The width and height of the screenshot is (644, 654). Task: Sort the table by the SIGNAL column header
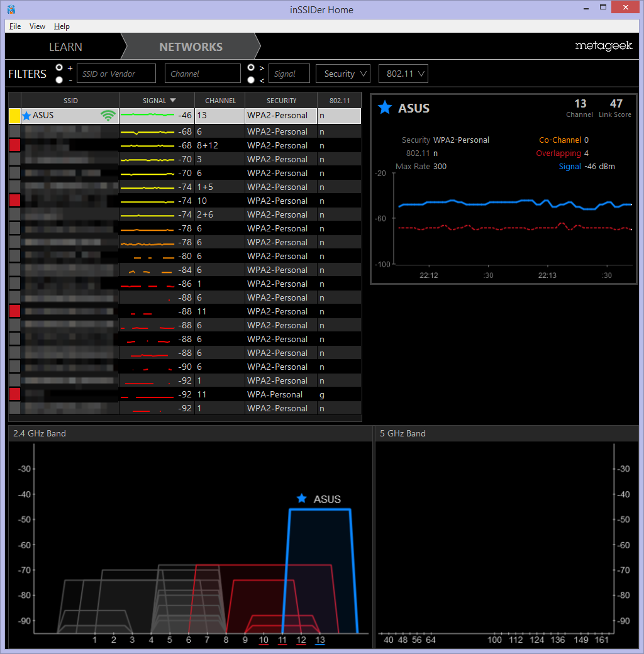click(x=157, y=101)
